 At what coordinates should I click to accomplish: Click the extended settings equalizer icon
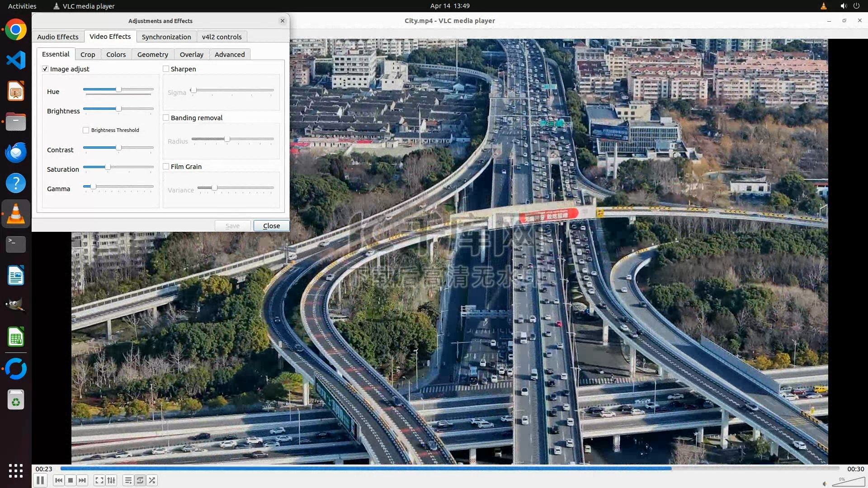[x=111, y=480]
